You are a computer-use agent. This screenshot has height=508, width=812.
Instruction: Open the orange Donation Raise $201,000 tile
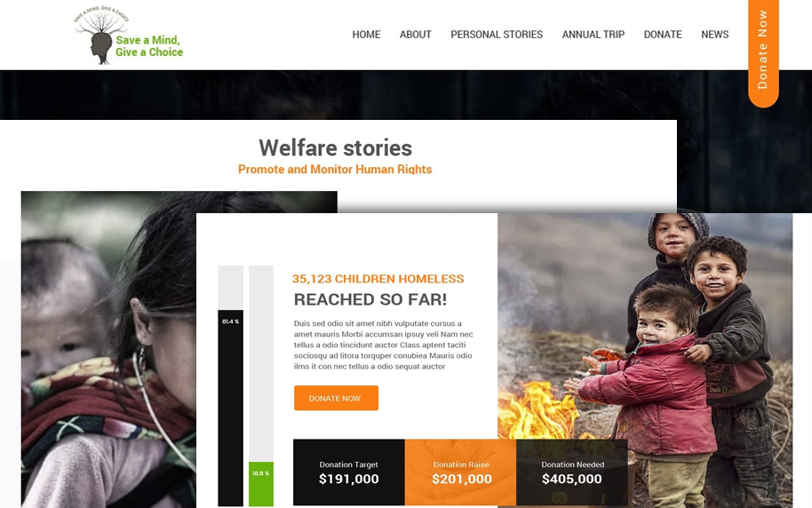(x=461, y=472)
